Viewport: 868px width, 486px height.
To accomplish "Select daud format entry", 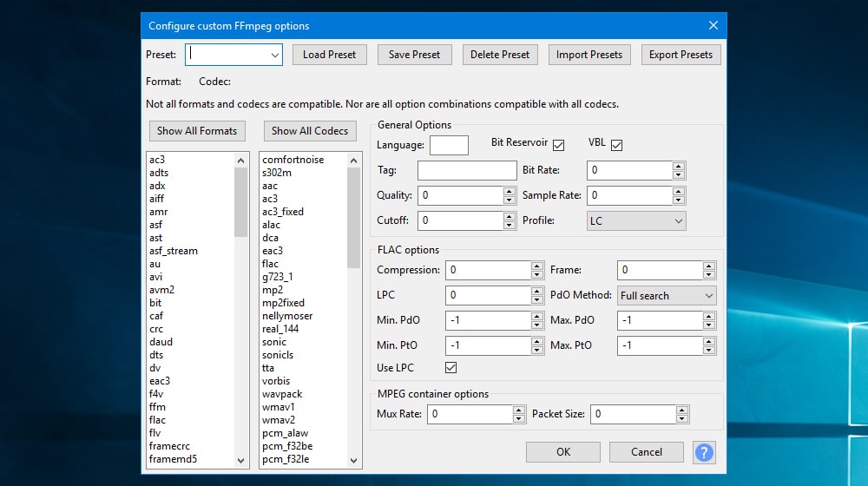I will (x=161, y=342).
